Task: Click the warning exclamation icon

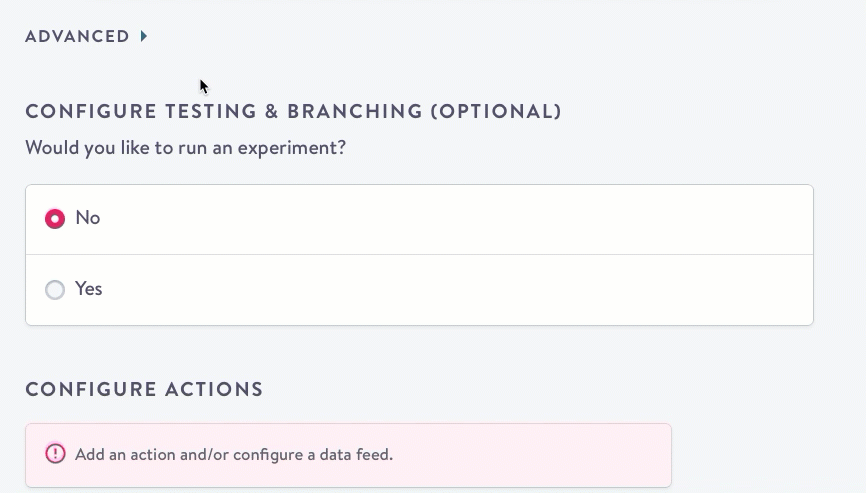Action: coord(55,454)
